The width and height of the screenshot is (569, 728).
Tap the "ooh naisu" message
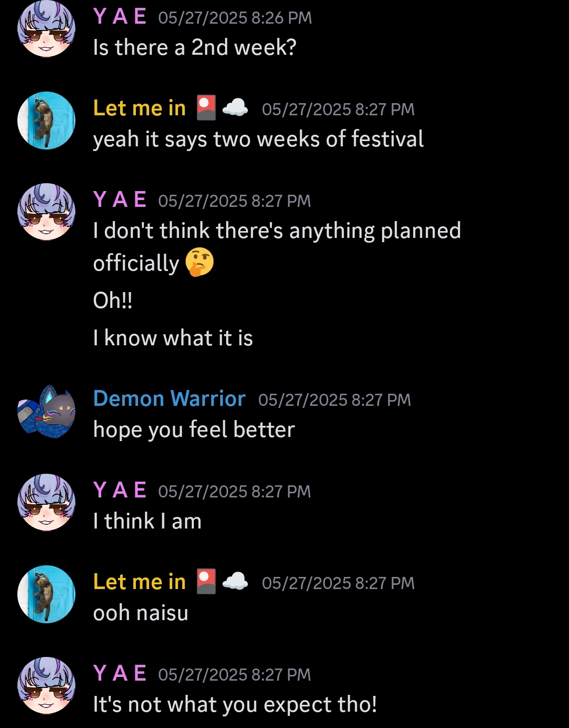[x=141, y=613]
